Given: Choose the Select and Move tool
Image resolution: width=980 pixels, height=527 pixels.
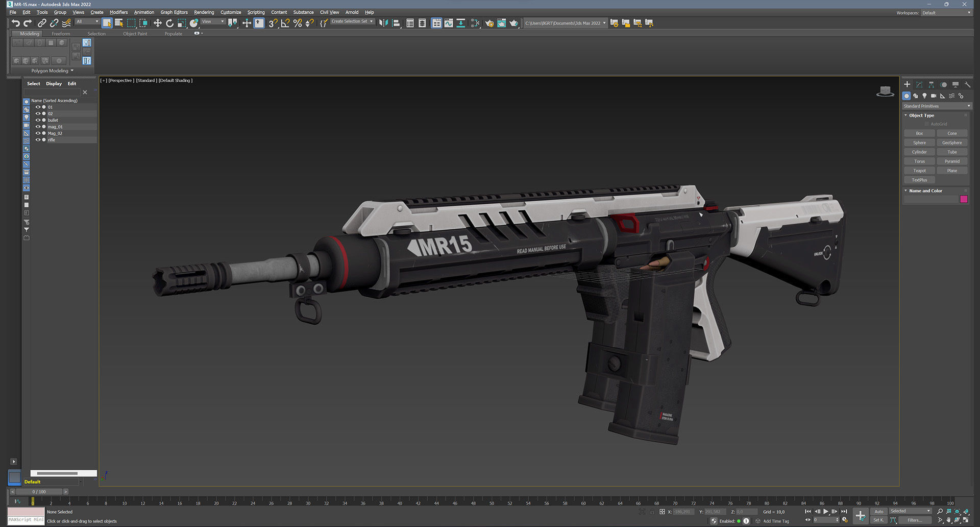Looking at the screenshot, I should [x=158, y=23].
